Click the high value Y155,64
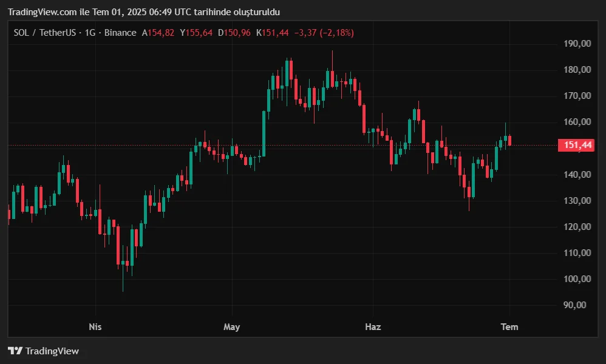Screen dimensions: 606x364 (196, 33)
